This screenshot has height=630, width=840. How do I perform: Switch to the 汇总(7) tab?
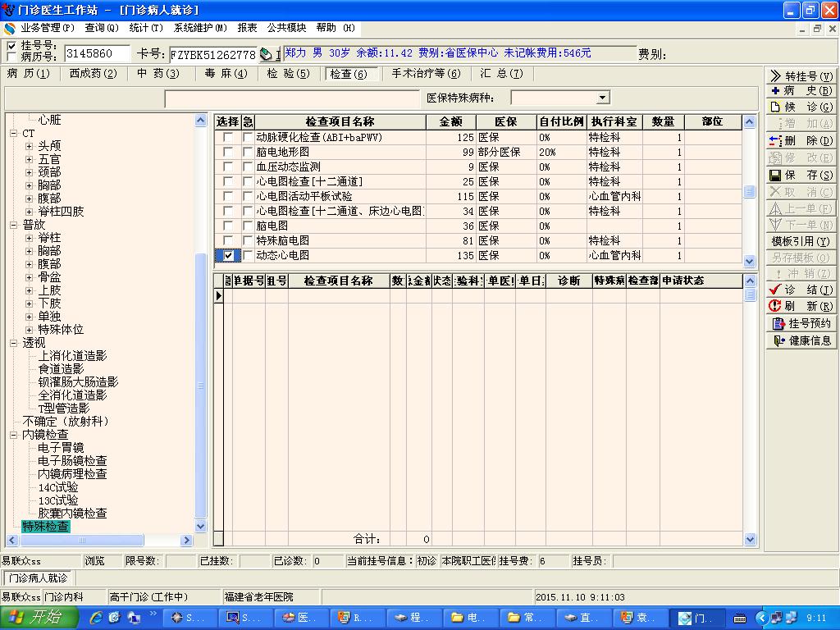[501, 73]
